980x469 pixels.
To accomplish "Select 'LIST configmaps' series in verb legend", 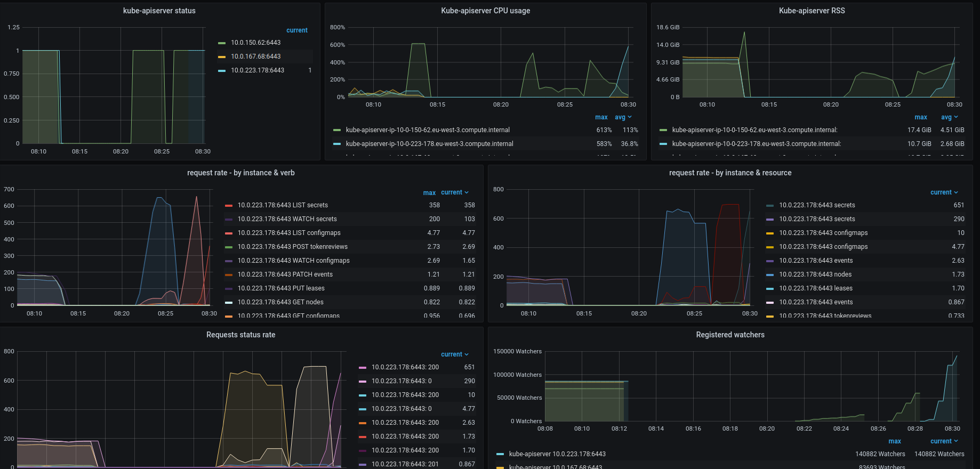I will [289, 233].
